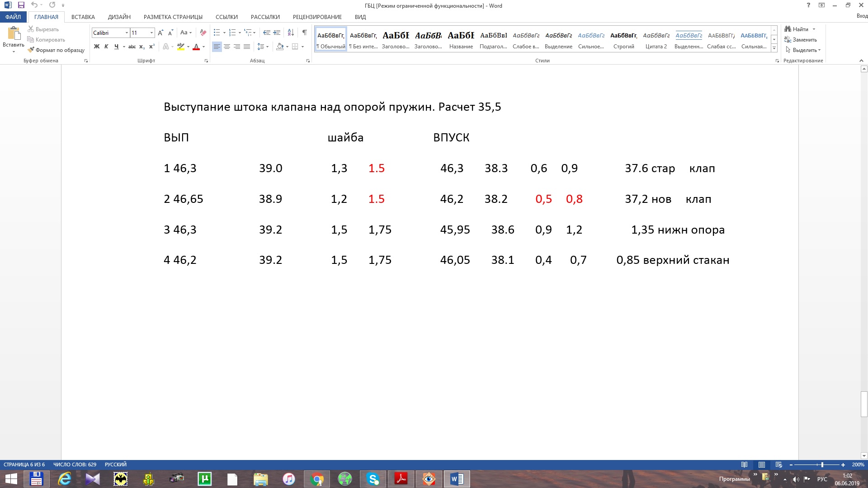This screenshot has width=868, height=488.
Task: Open the font size dropdown
Action: [151, 33]
